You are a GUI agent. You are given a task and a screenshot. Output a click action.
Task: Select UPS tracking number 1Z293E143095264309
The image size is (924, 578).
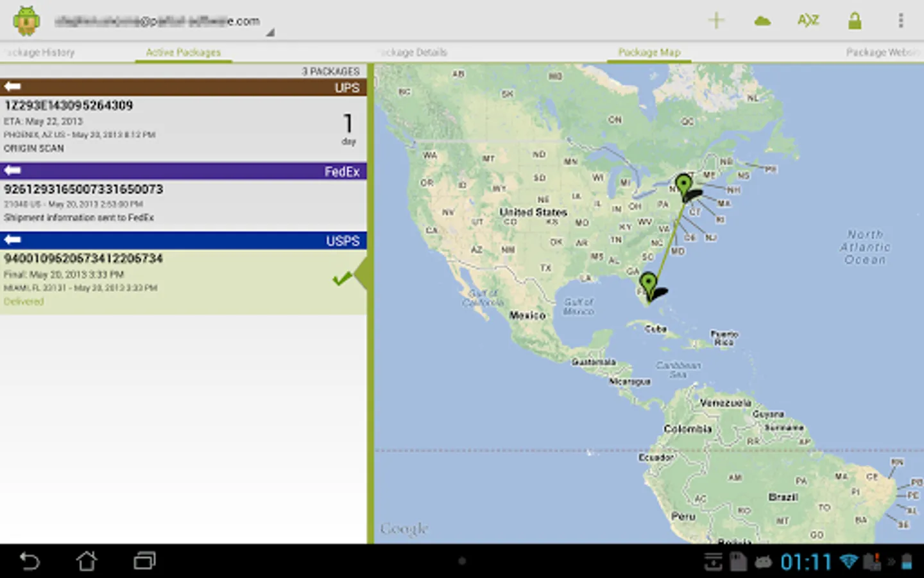[x=69, y=105]
